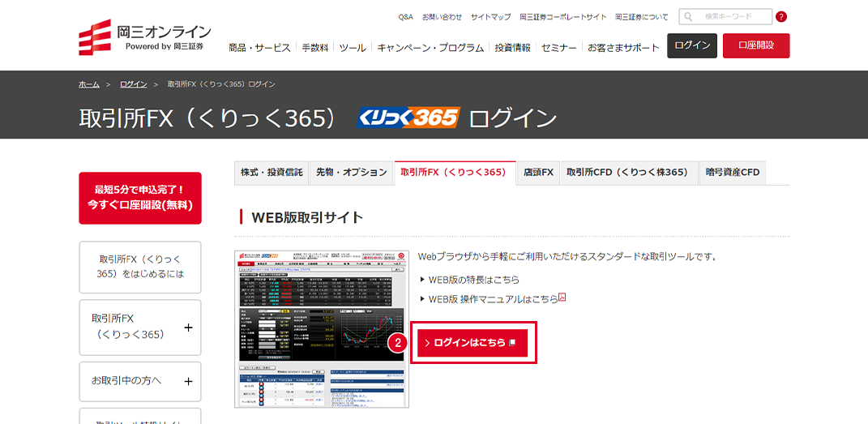The image size is (868, 424).
Task: Click the trading screen thumbnail image
Action: coord(322,329)
